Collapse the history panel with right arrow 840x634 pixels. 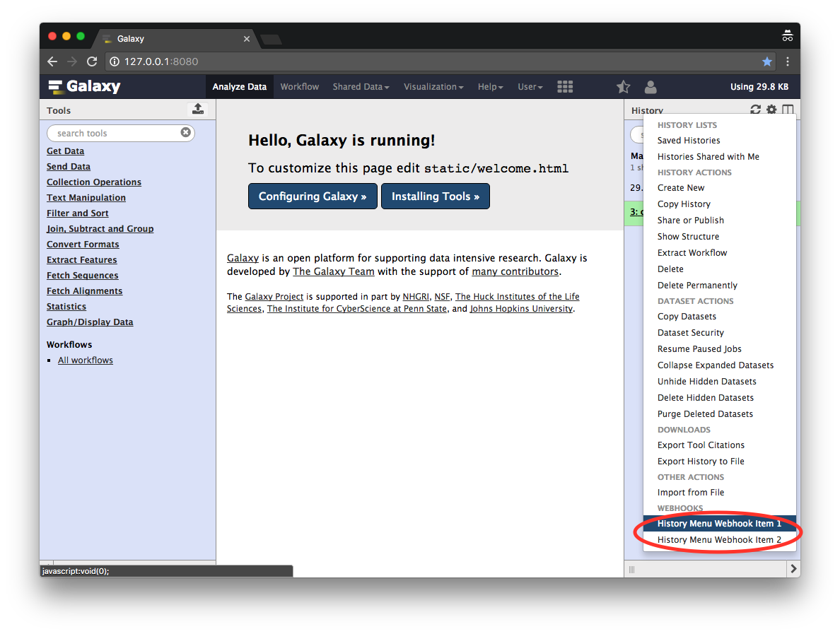(x=793, y=568)
